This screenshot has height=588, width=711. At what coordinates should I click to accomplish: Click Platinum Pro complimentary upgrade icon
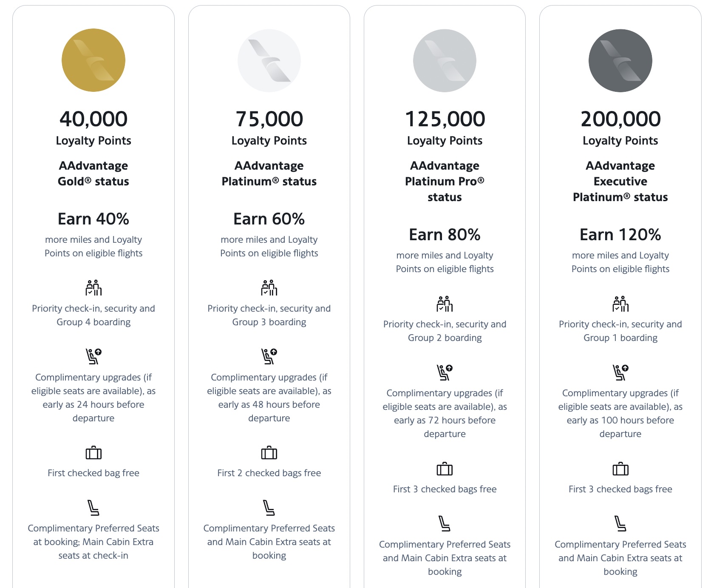point(445,372)
